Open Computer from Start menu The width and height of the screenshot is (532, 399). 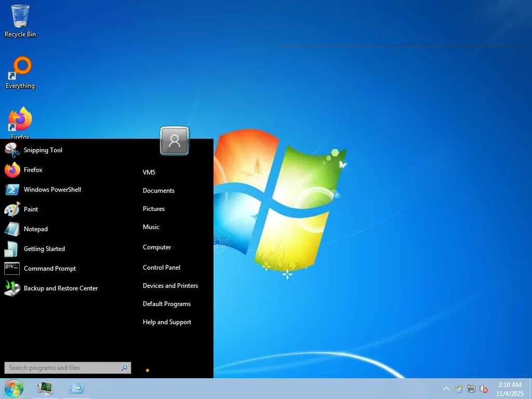click(157, 247)
